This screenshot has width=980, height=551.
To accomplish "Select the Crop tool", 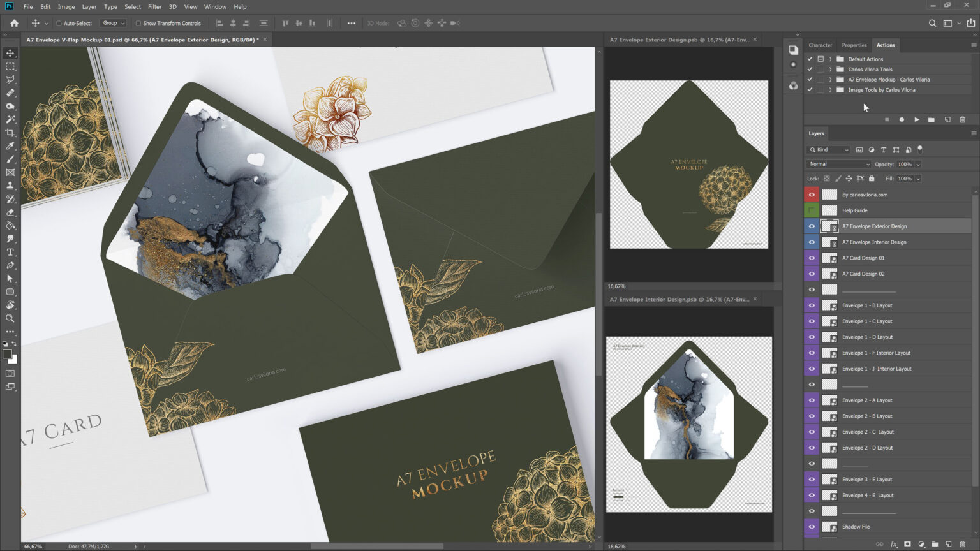I will [x=10, y=133].
